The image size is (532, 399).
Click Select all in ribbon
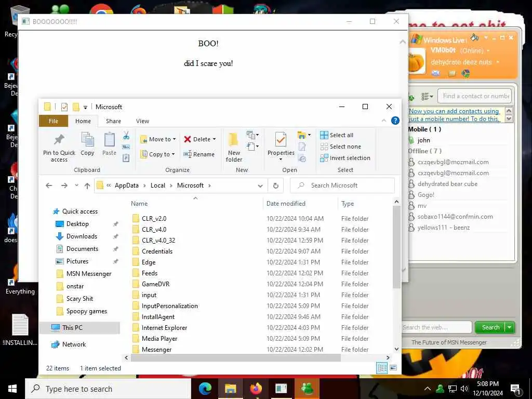337,135
